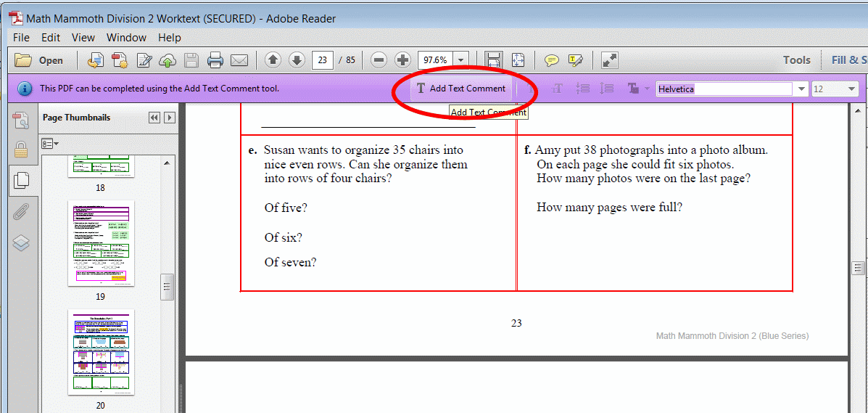Click the Send by email envelope icon

pos(239,60)
